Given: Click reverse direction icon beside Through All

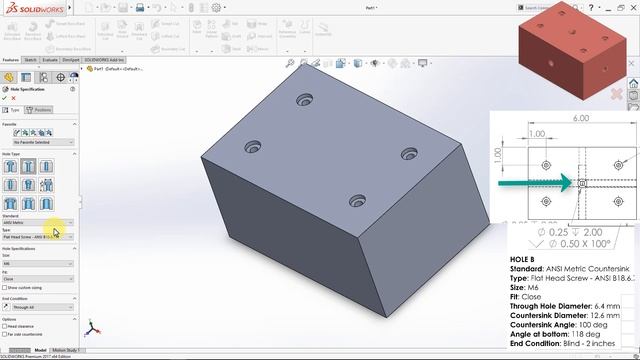Looking at the screenshot, I should 6,307.
